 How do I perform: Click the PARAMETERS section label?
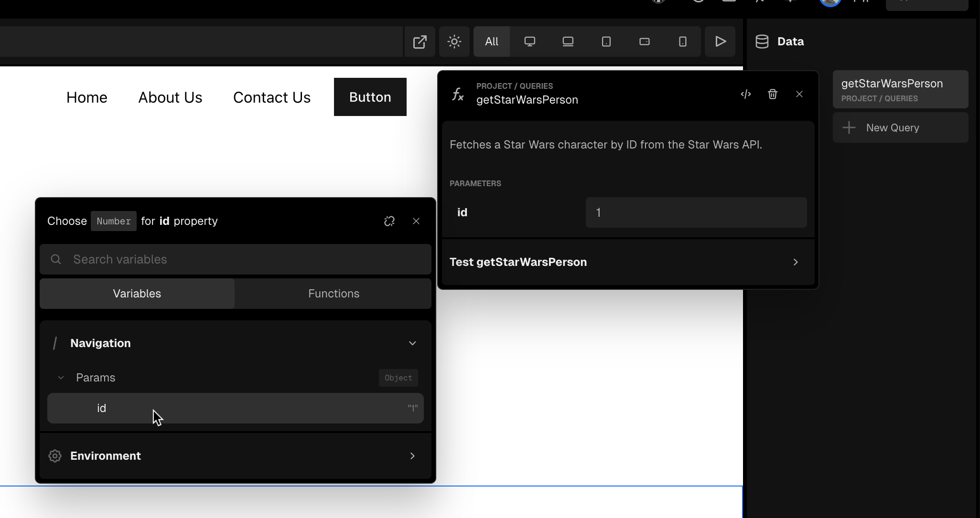pyautogui.click(x=475, y=183)
